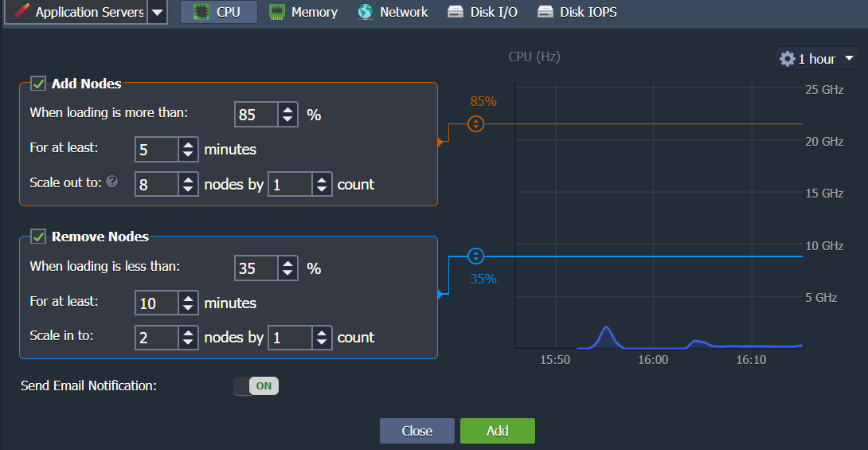This screenshot has width=868, height=450.
Task: Click the Memory module icon
Action: [x=276, y=12]
